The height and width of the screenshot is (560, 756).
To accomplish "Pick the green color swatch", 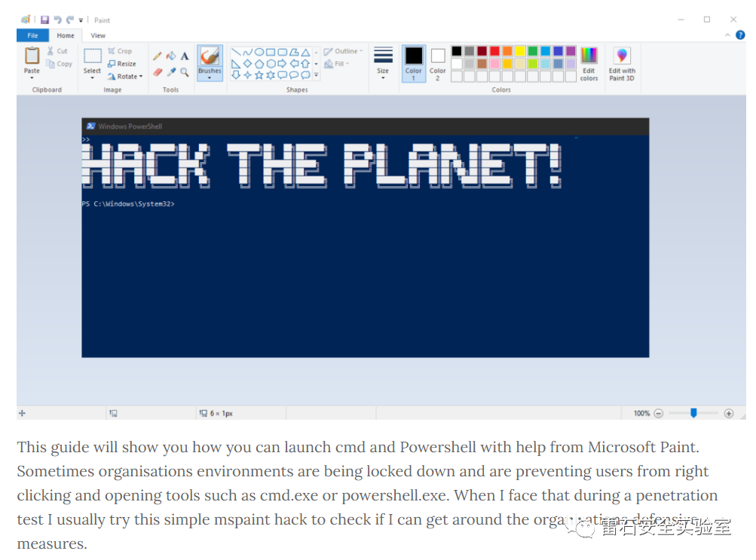I will coord(533,51).
